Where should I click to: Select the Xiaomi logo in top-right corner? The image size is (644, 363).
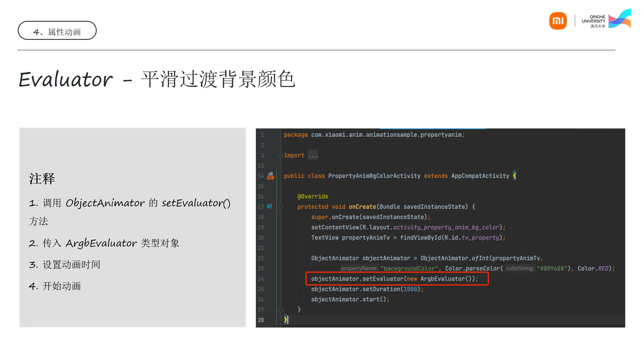tap(558, 20)
